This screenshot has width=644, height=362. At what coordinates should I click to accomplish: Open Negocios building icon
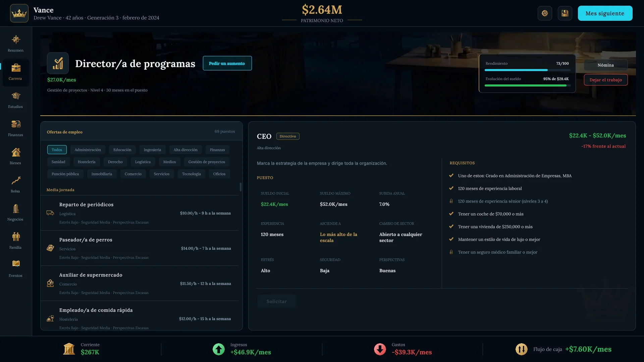(16, 209)
